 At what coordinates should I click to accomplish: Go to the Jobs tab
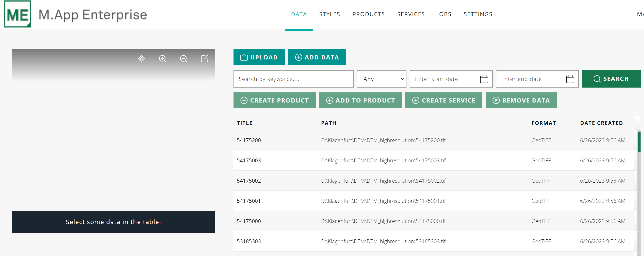coord(444,14)
